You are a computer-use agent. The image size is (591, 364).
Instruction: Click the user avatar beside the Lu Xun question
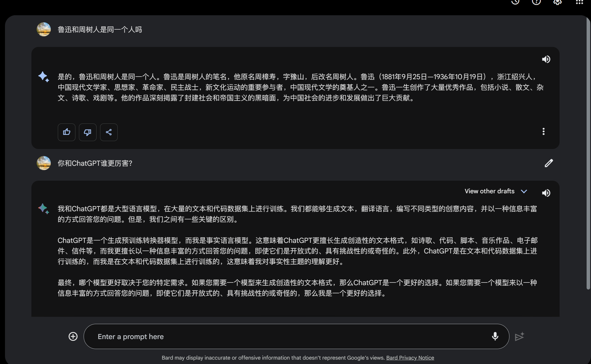coord(44,29)
